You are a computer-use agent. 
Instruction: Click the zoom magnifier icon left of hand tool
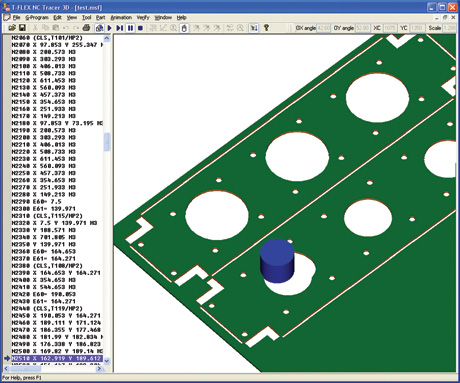point(173,28)
